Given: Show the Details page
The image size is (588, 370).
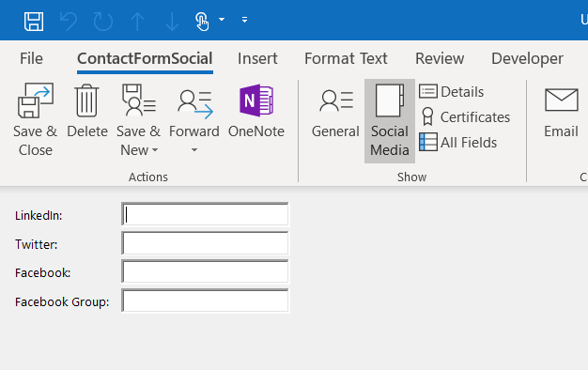Looking at the screenshot, I should coord(452,91).
